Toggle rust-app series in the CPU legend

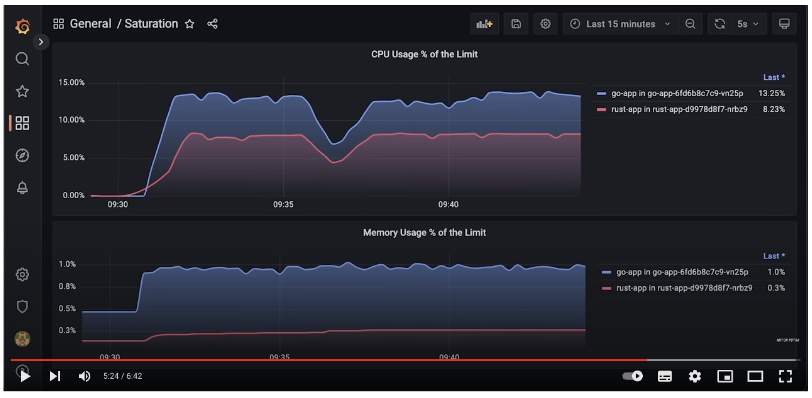point(679,109)
